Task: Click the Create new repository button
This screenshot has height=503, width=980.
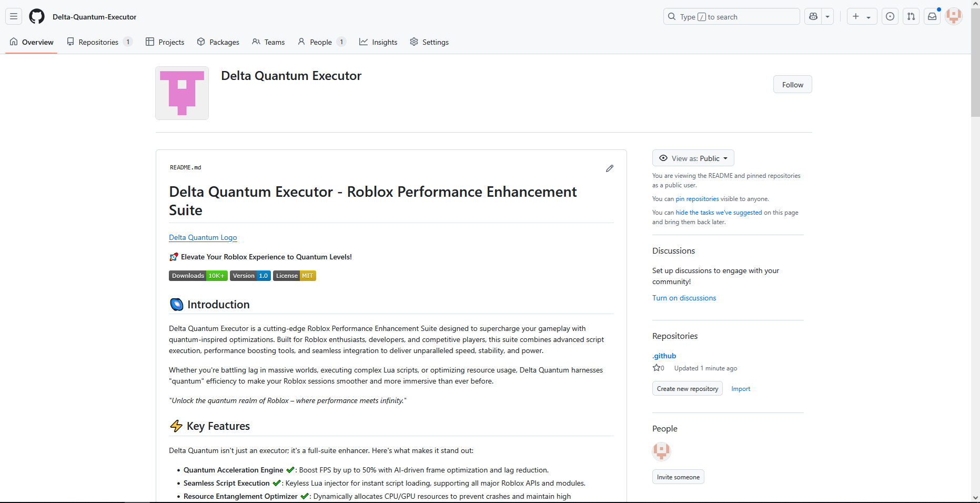Action: tap(688, 389)
